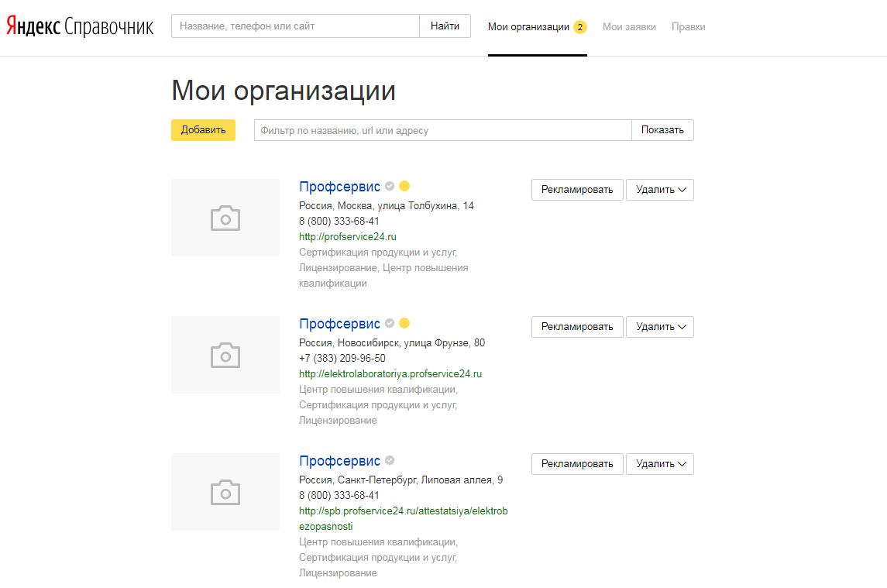The width and height of the screenshot is (887, 588).
Task: Open the photo placeholder for the Novosibirsk Профсервис
Action: point(225,355)
